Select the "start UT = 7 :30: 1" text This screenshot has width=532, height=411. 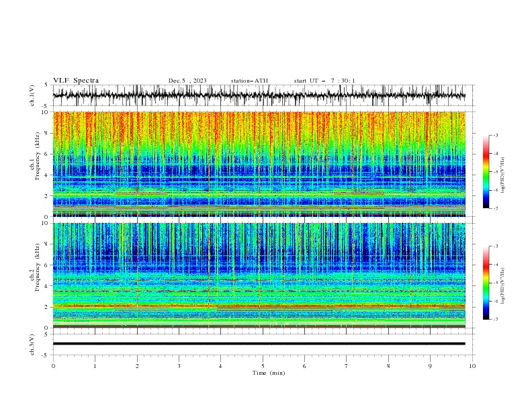(324, 81)
